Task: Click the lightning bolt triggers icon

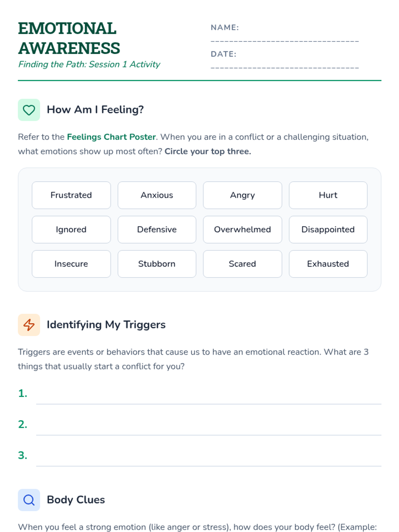Action: click(x=29, y=325)
